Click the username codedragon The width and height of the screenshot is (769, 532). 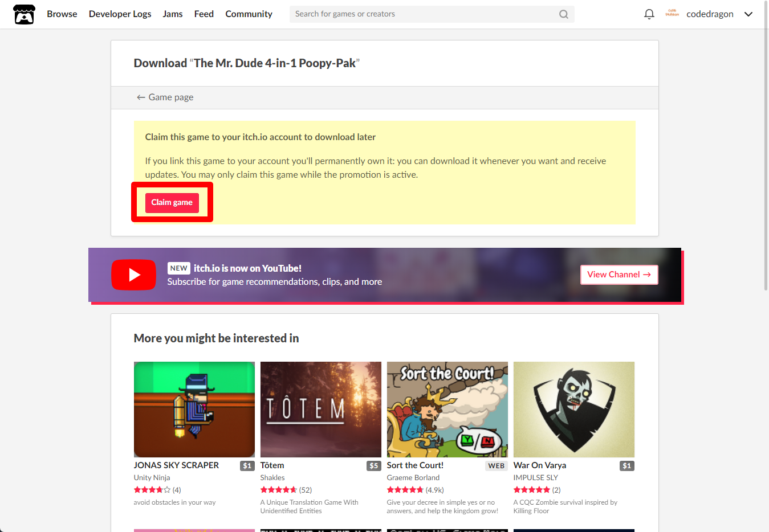(710, 14)
